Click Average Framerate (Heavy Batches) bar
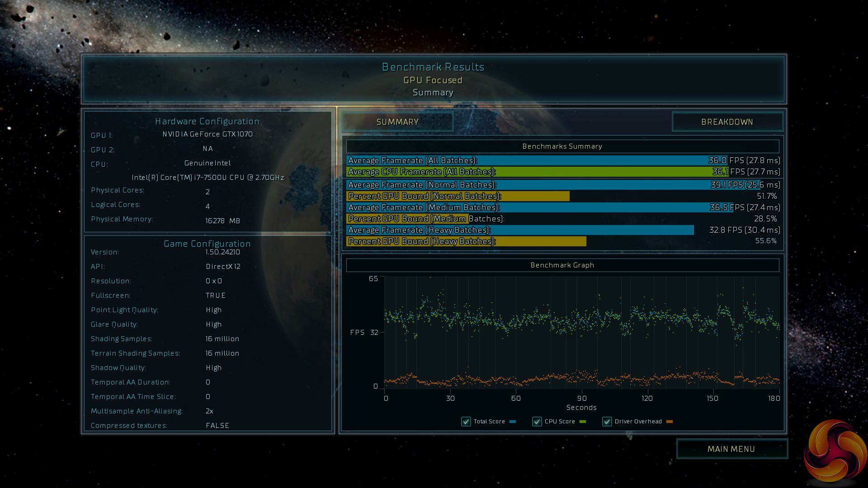 pyautogui.click(x=520, y=230)
